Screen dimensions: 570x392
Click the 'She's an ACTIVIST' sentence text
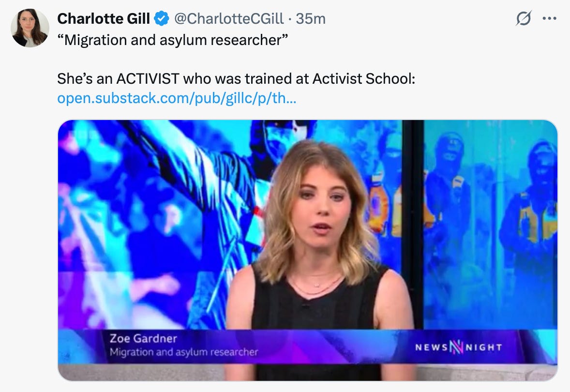(x=236, y=78)
